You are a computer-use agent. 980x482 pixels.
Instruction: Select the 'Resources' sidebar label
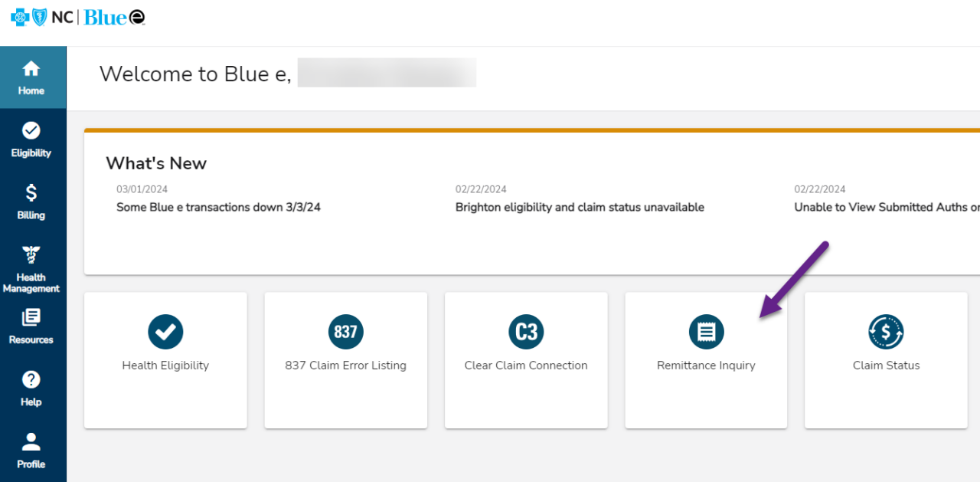pyautogui.click(x=31, y=339)
